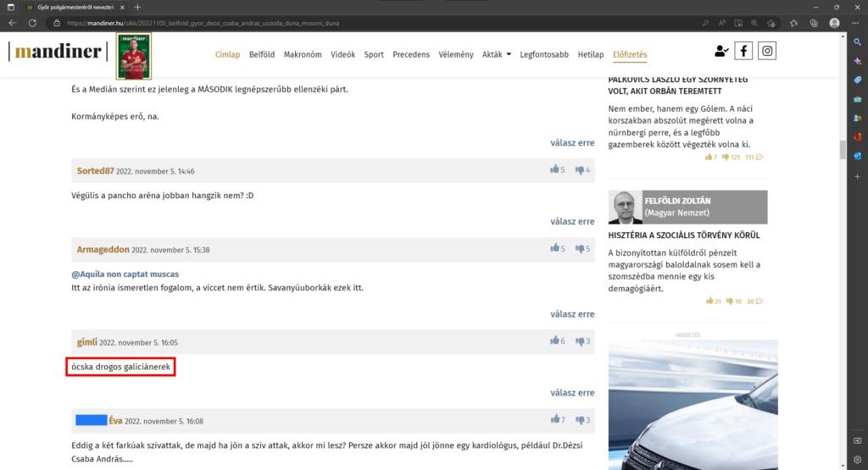Add this page to favorites star icon

coord(771,23)
